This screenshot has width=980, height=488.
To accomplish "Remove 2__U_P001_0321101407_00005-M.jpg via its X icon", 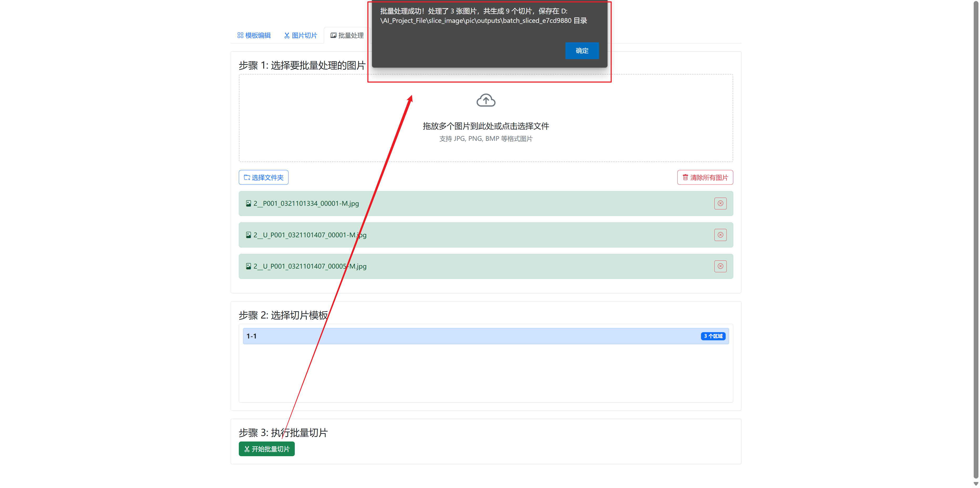I will (x=720, y=266).
